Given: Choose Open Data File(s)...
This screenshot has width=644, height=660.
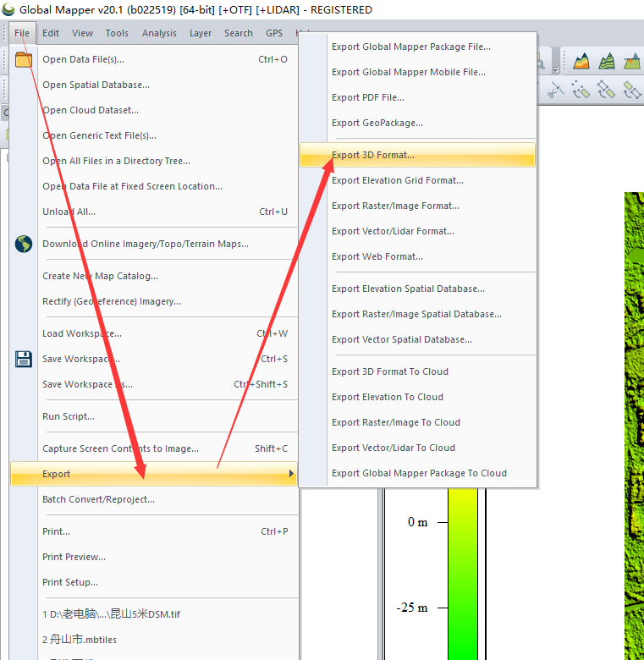Looking at the screenshot, I should 154,59.
